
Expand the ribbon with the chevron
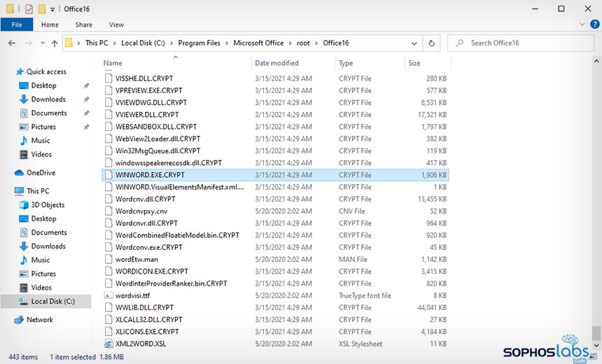pyautogui.click(x=582, y=24)
